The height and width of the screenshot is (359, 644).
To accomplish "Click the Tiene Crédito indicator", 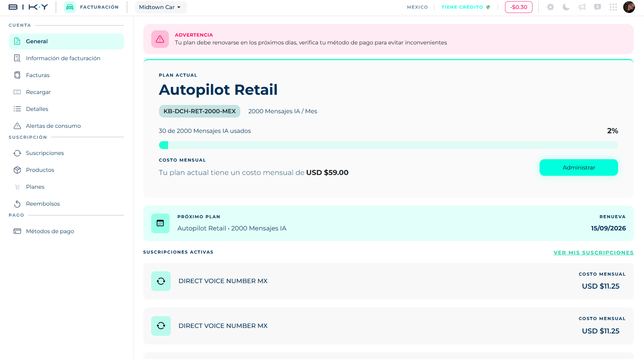I will 466,7.
